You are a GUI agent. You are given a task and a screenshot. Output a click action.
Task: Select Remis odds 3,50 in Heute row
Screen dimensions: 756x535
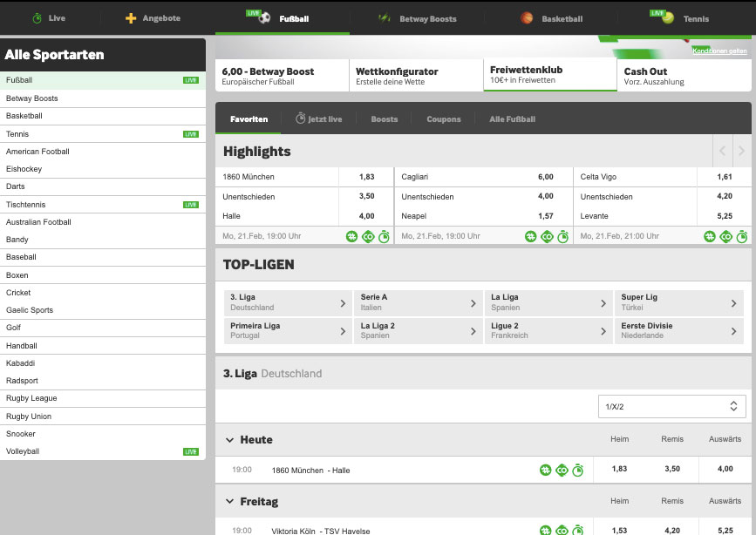coord(672,469)
